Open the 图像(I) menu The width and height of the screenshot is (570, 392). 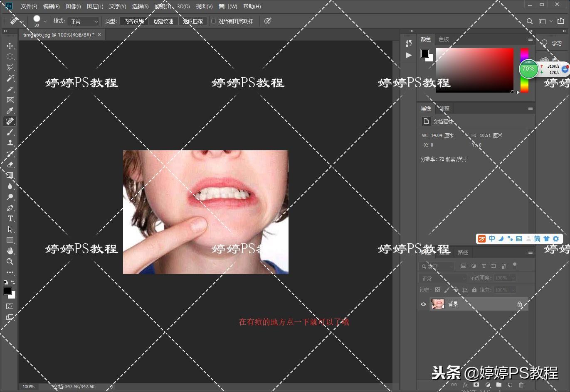click(x=73, y=6)
